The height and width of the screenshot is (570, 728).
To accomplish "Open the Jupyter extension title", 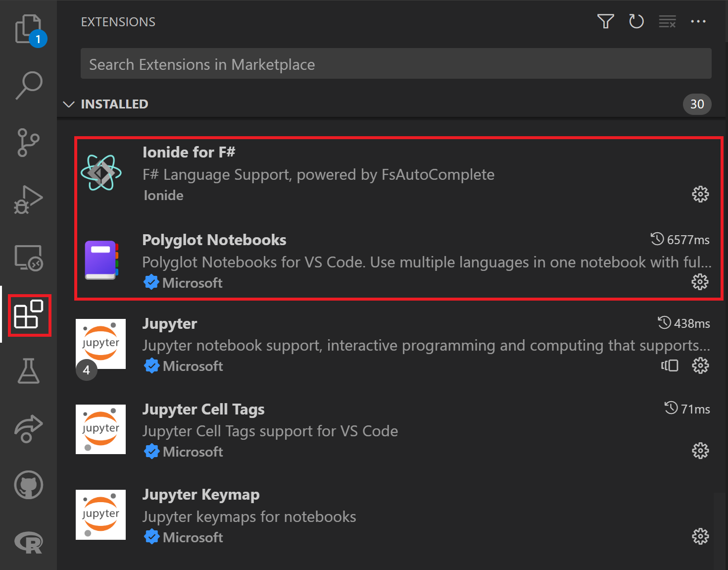I will tap(170, 324).
